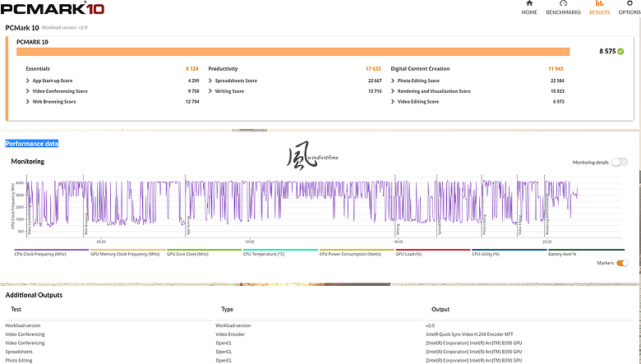Image resolution: width=641 pixels, height=364 pixels.
Task: Open the Options gear icon
Action: (629, 3)
